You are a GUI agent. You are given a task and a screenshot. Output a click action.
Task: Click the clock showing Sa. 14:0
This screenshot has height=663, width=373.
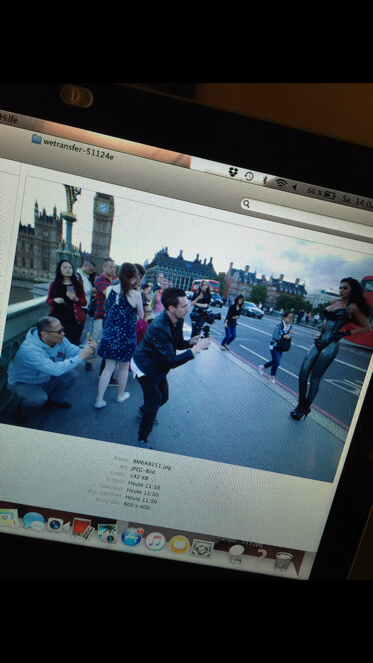pyautogui.click(x=357, y=201)
